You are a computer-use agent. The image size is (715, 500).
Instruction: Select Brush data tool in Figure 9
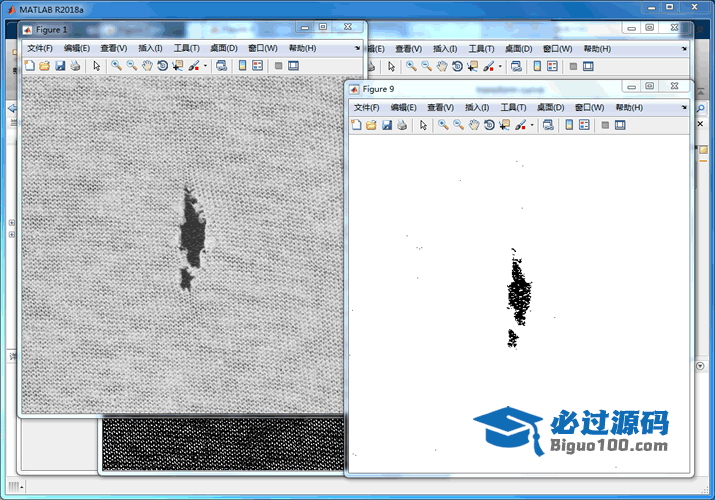click(x=520, y=125)
